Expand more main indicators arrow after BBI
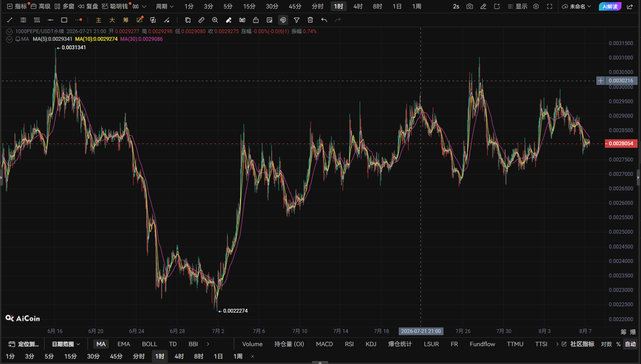The height and width of the screenshot is (364, 641). click(x=208, y=344)
